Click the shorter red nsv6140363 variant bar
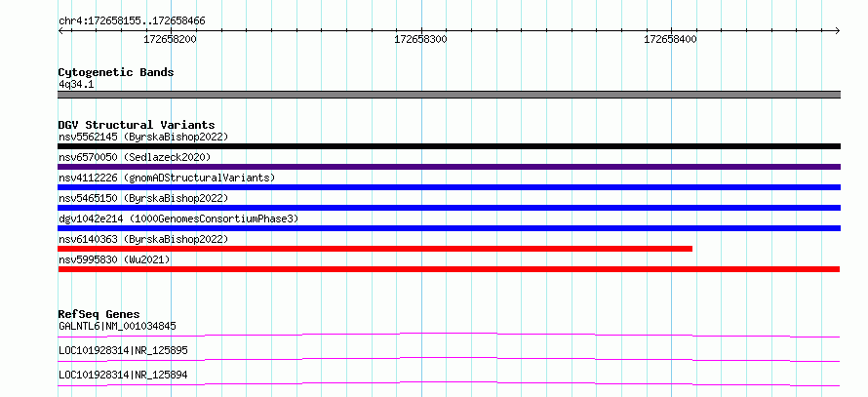This screenshot has width=868, height=397. 375,249
